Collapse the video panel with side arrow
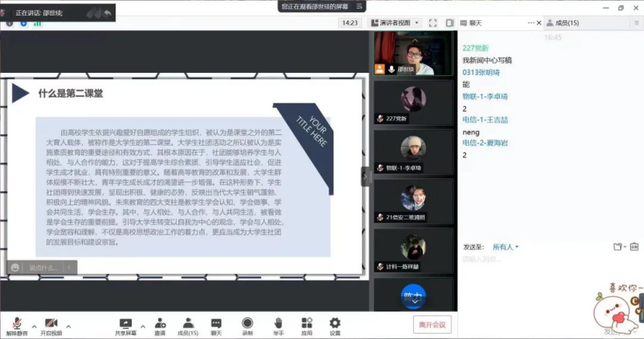Viewport: 644px width, 339px height. click(x=365, y=177)
